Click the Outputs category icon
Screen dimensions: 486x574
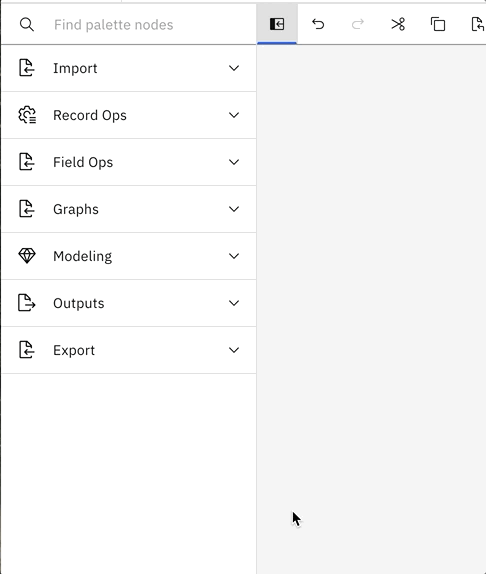(x=27, y=303)
